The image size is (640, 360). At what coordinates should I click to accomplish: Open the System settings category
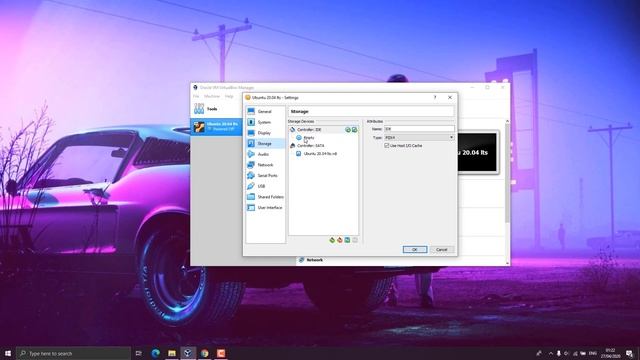(265, 122)
